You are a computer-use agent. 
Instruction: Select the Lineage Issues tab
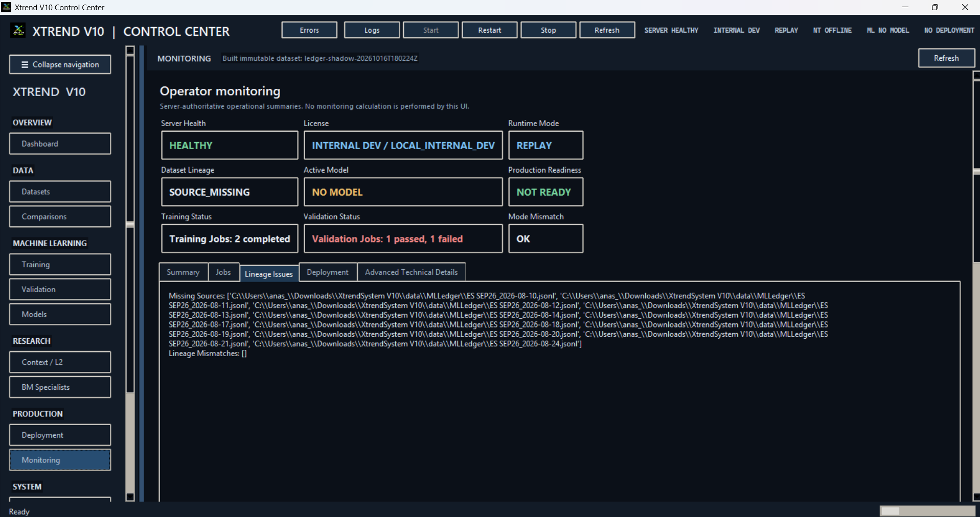click(x=269, y=273)
